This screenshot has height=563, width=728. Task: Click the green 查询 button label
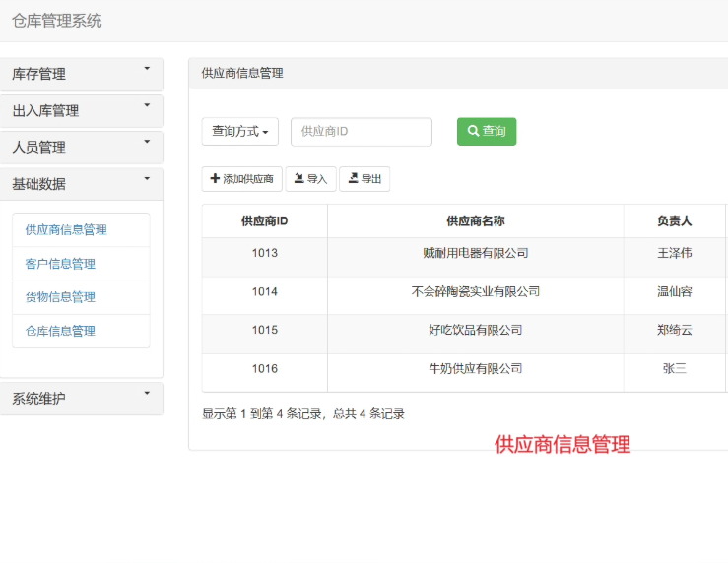(x=494, y=131)
